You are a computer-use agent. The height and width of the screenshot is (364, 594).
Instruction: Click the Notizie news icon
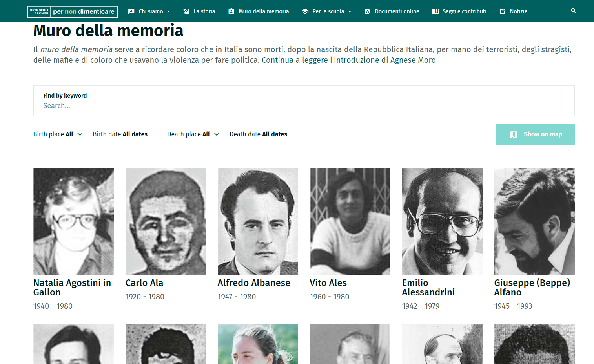click(x=503, y=11)
